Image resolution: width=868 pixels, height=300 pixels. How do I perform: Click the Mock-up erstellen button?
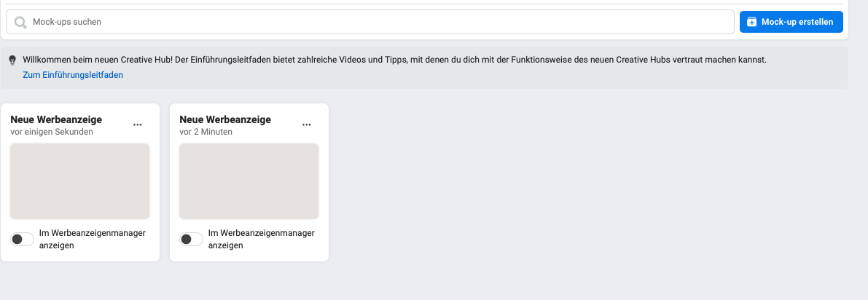click(791, 22)
